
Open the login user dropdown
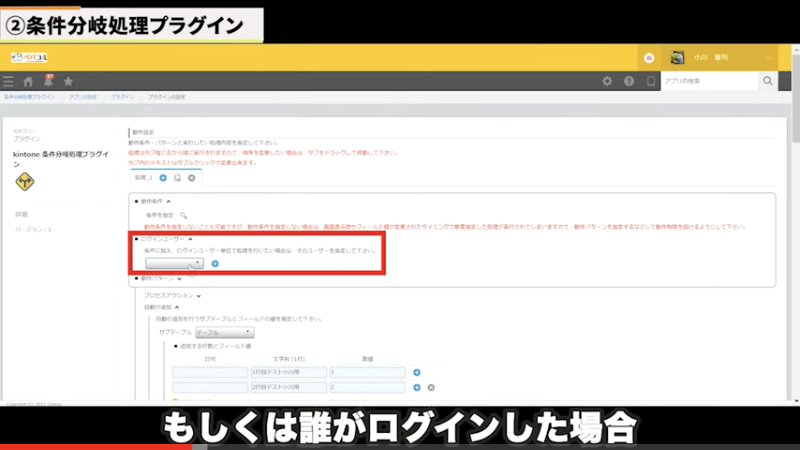tap(174, 263)
